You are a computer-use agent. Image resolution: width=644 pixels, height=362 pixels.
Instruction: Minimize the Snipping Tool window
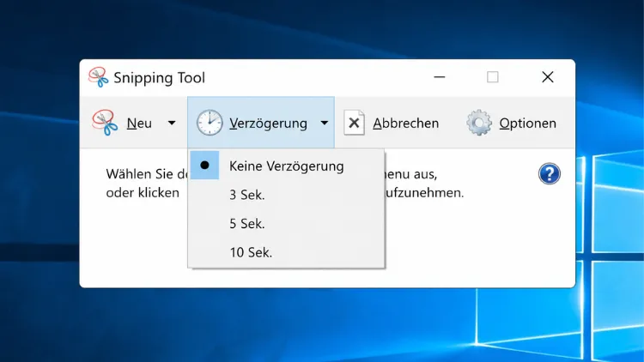coord(440,76)
